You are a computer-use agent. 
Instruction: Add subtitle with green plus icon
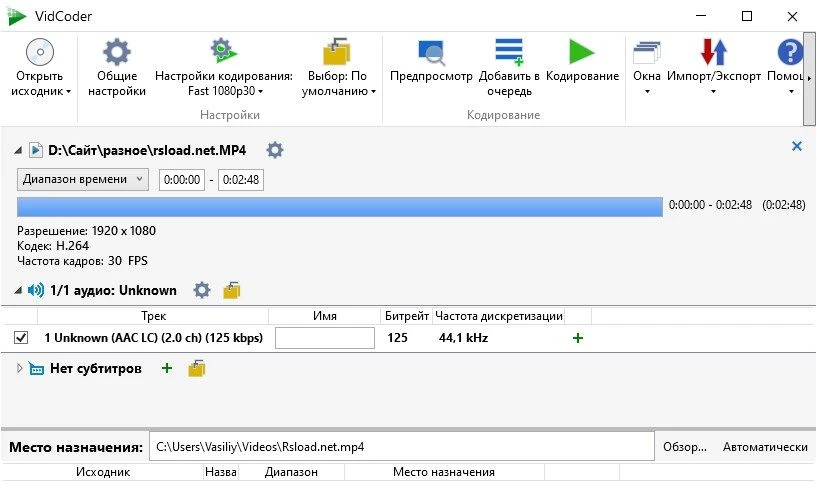point(167,368)
